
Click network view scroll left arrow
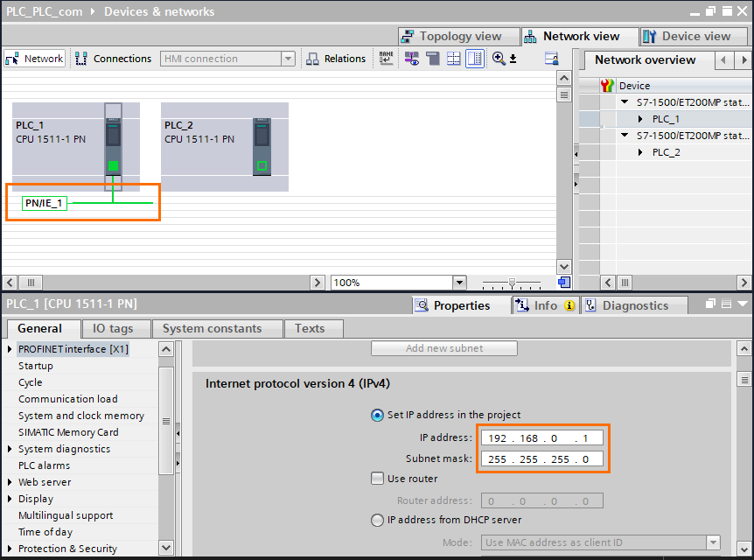[x=10, y=283]
